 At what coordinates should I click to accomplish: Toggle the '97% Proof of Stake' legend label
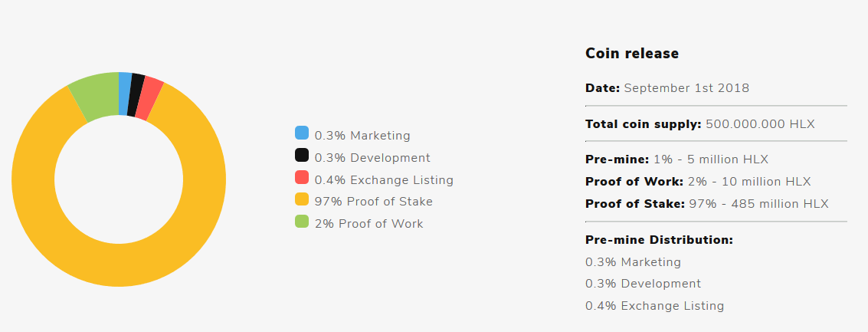374,202
